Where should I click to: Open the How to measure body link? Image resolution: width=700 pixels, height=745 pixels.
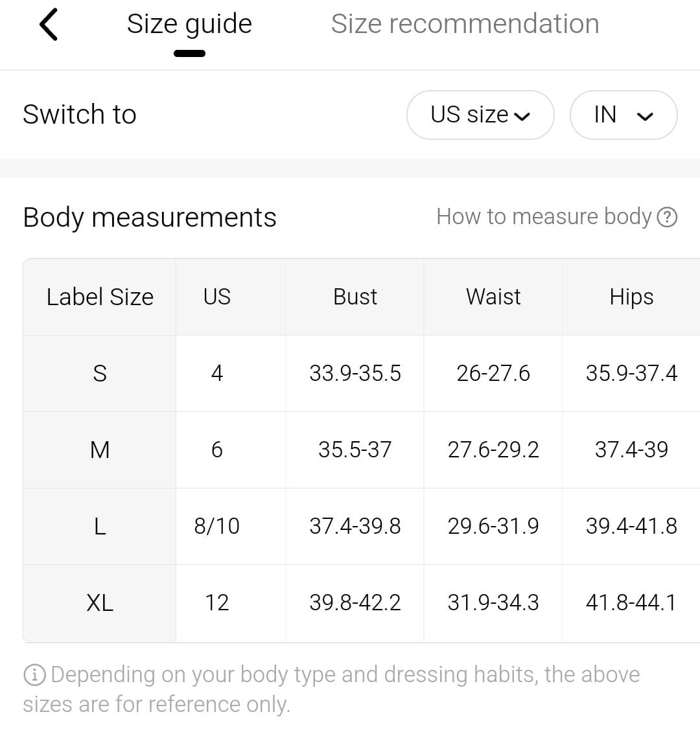(543, 216)
